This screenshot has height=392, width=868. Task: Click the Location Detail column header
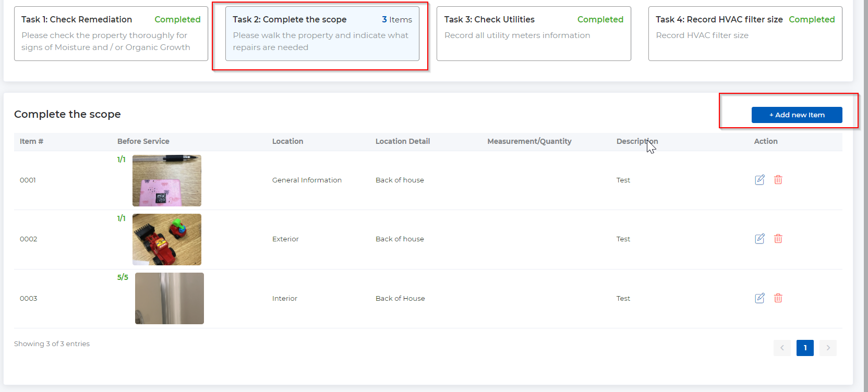point(403,141)
